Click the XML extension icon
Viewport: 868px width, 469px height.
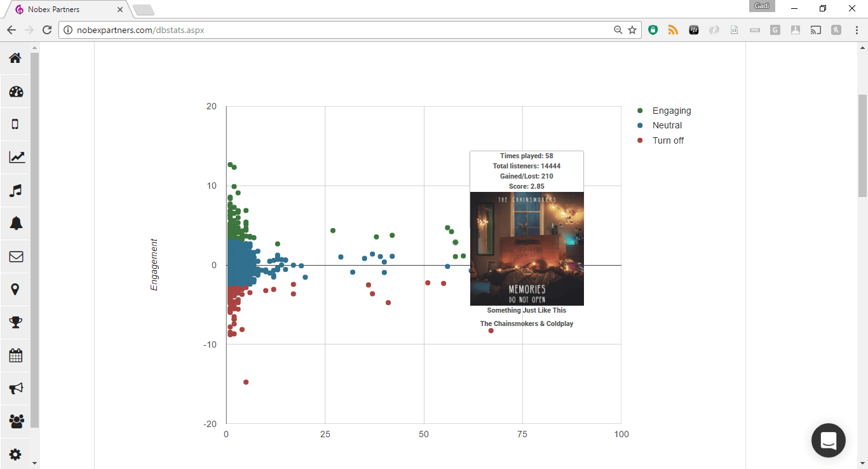pos(755,30)
